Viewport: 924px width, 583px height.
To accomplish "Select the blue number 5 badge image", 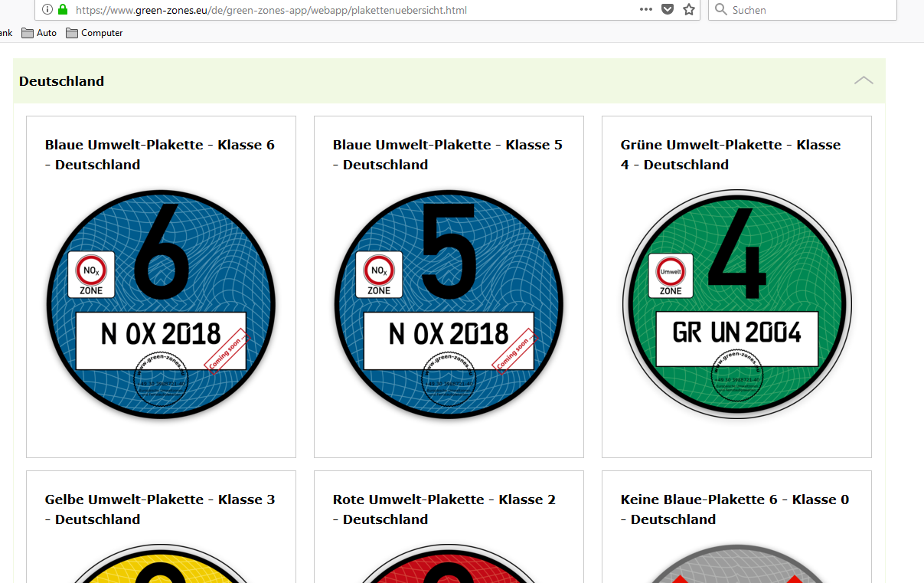I will [449, 304].
